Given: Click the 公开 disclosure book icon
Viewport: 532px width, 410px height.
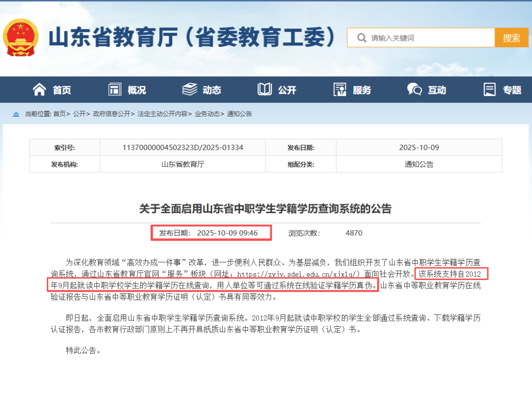Looking at the screenshot, I should click(x=264, y=89).
